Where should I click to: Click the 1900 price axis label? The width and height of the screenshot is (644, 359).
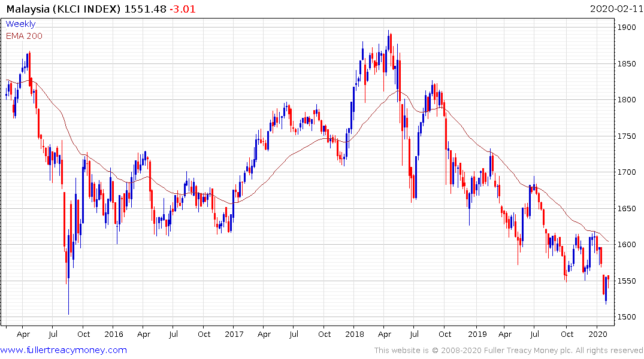click(x=627, y=28)
